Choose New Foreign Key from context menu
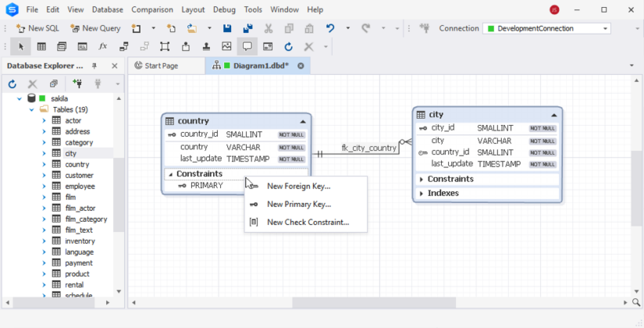 pos(298,186)
